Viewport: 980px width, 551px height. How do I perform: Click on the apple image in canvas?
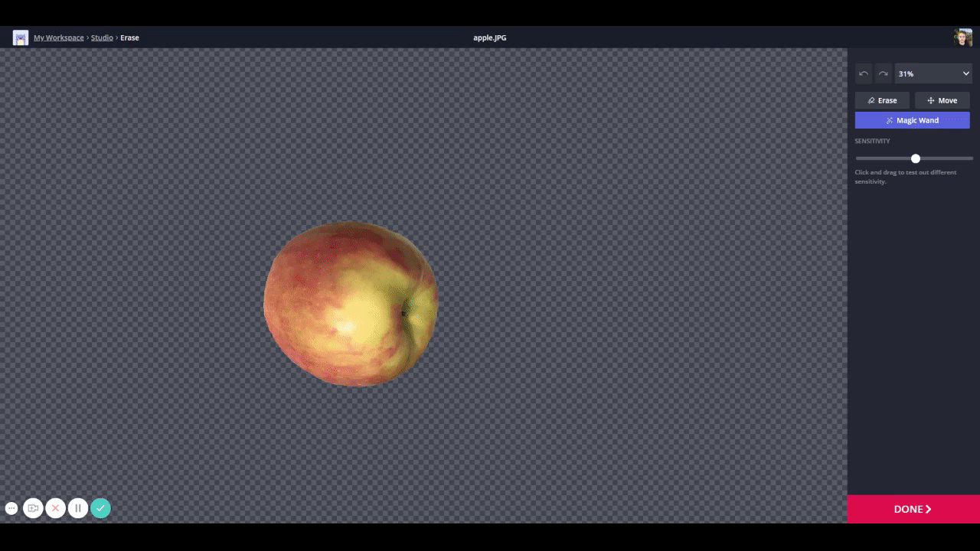tap(350, 304)
